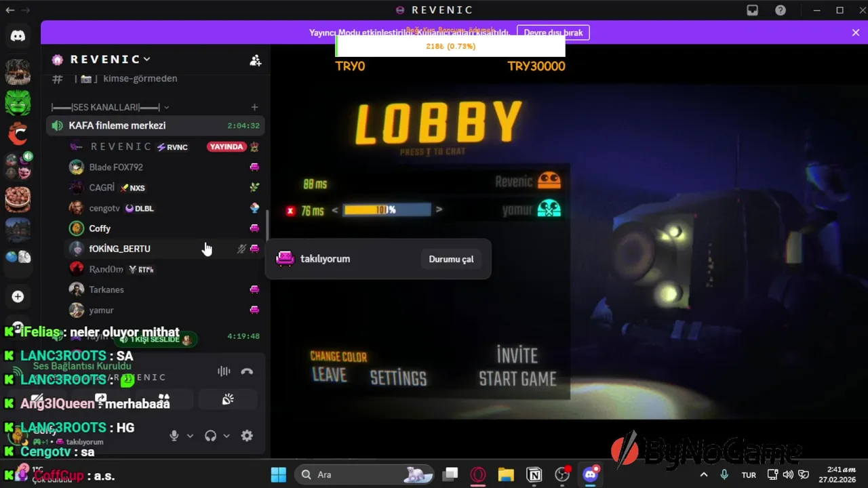Screen dimensions: 868x488
Task: Show hidden system tray icons
Action: (704, 474)
